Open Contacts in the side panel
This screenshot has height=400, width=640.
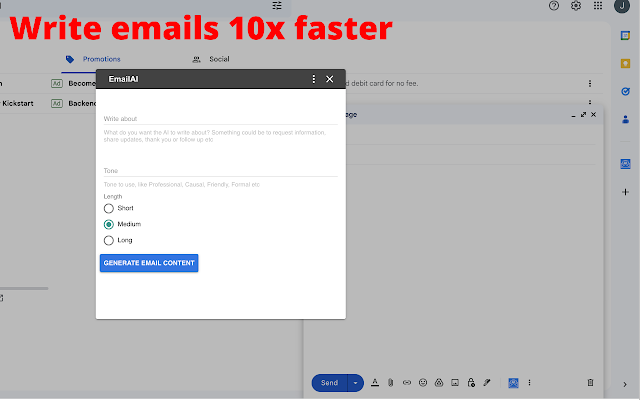click(625, 120)
